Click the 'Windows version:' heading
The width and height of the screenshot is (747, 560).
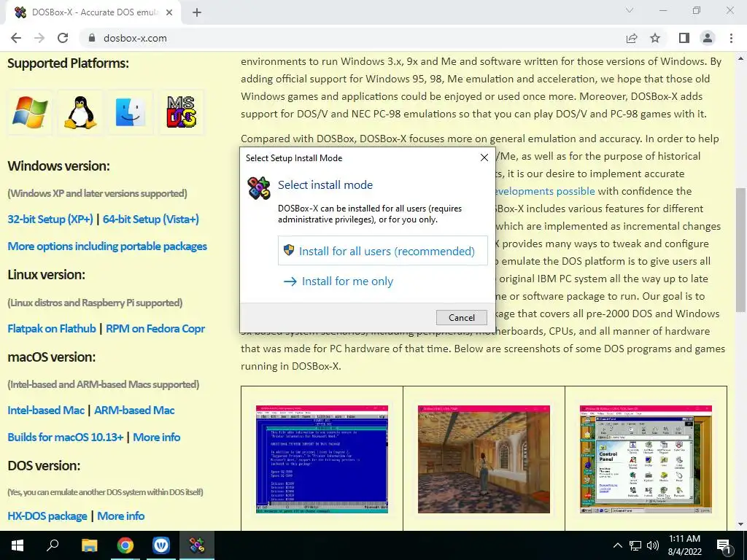[58, 166]
